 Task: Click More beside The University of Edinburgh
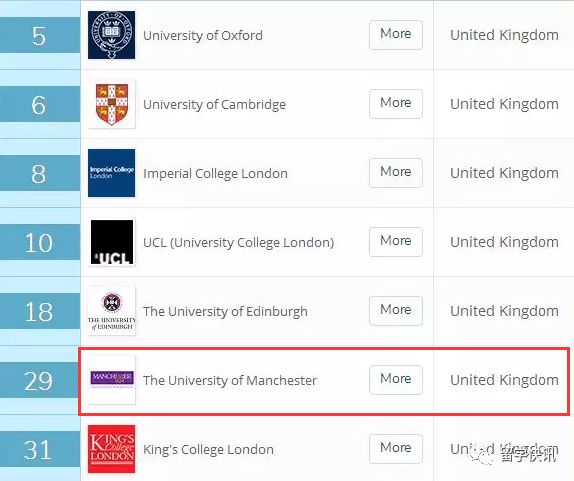pyautogui.click(x=396, y=311)
